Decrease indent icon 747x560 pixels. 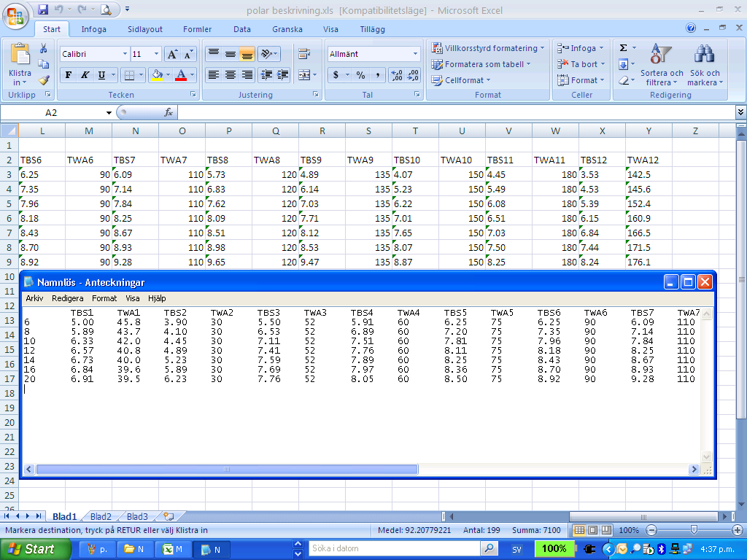(266, 75)
